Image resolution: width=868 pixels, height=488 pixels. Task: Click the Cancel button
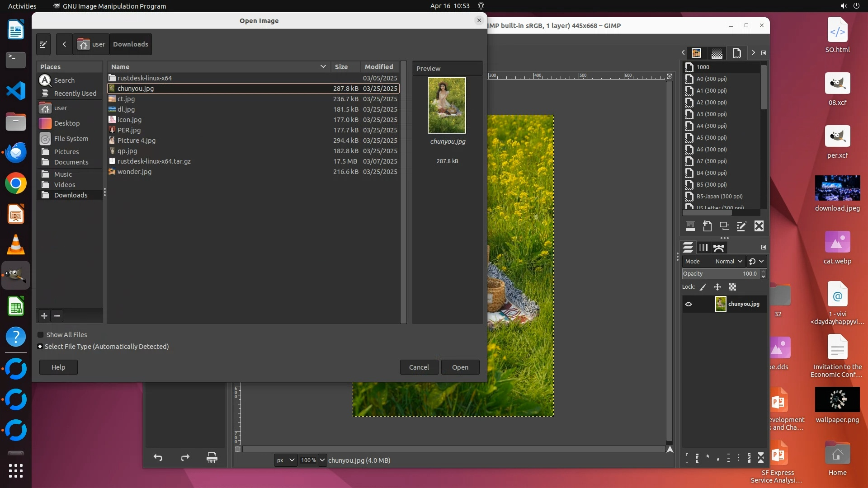(419, 367)
